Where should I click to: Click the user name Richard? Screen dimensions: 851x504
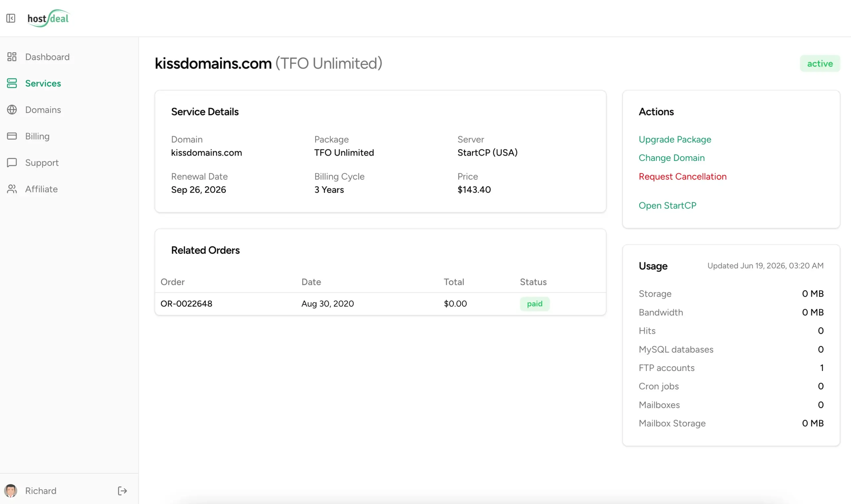click(x=41, y=491)
